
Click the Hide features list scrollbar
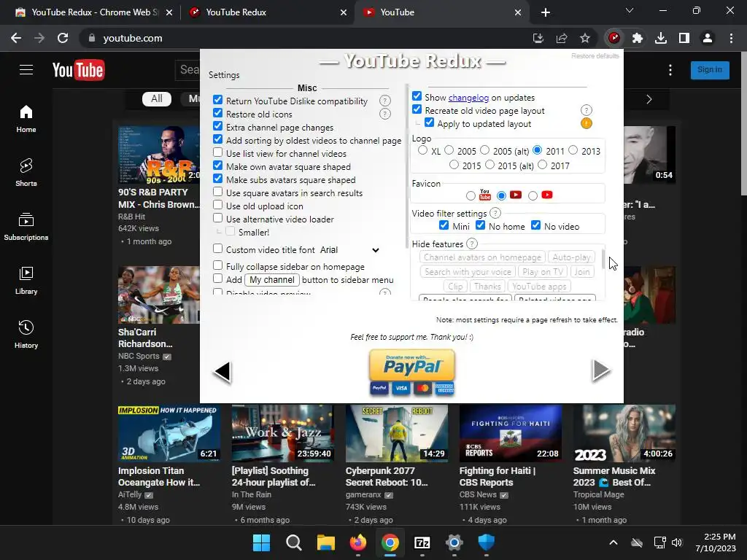(603, 260)
